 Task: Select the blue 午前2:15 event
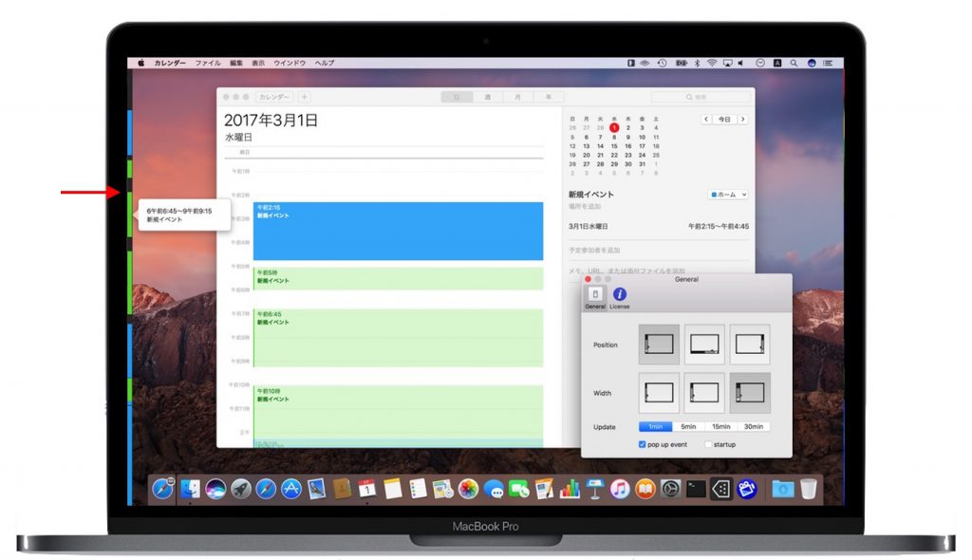tap(398, 231)
